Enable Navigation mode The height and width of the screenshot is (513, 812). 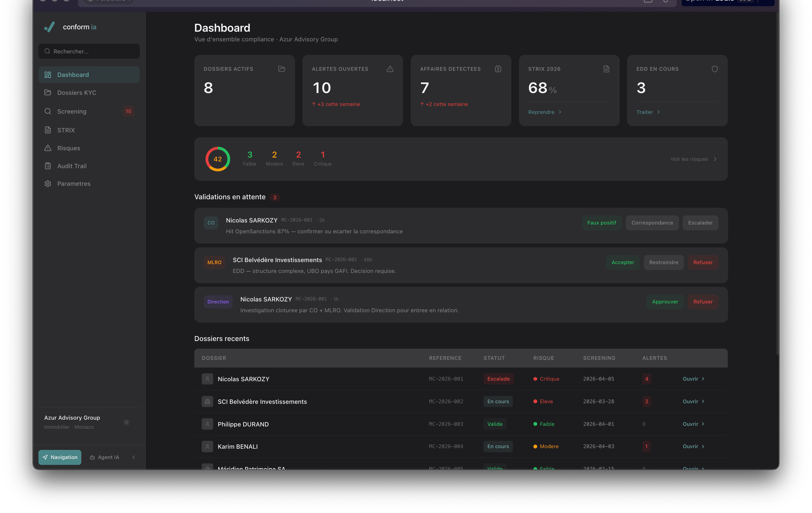pos(60,457)
